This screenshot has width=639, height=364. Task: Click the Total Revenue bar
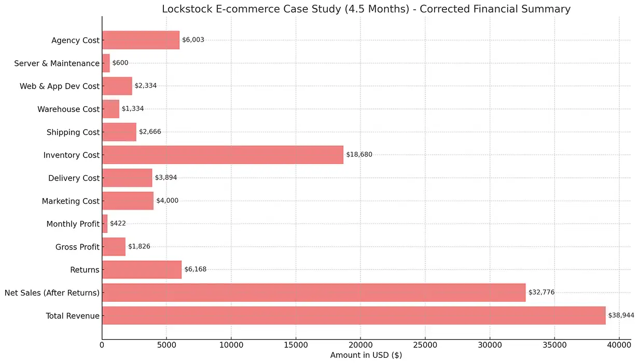(x=354, y=316)
